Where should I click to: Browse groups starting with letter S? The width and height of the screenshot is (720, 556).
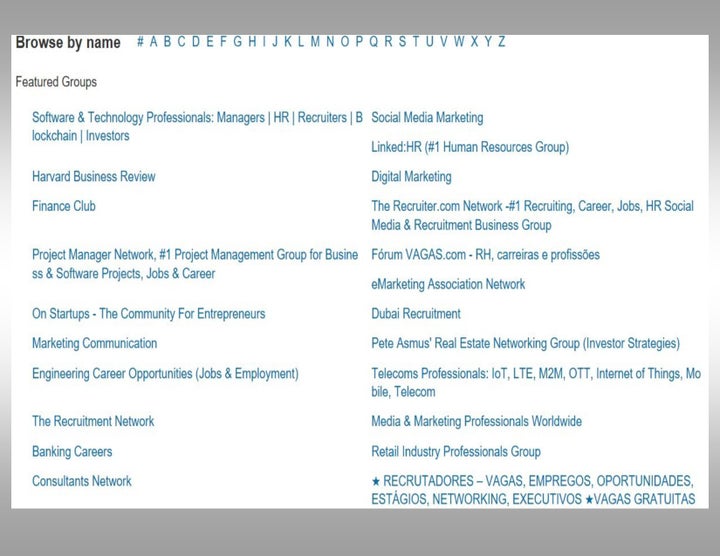coord(403,42)
